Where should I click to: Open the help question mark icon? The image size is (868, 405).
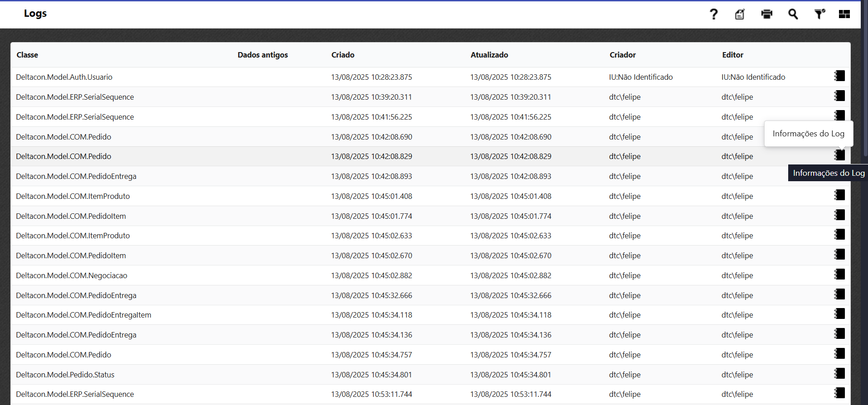point(713,14)
